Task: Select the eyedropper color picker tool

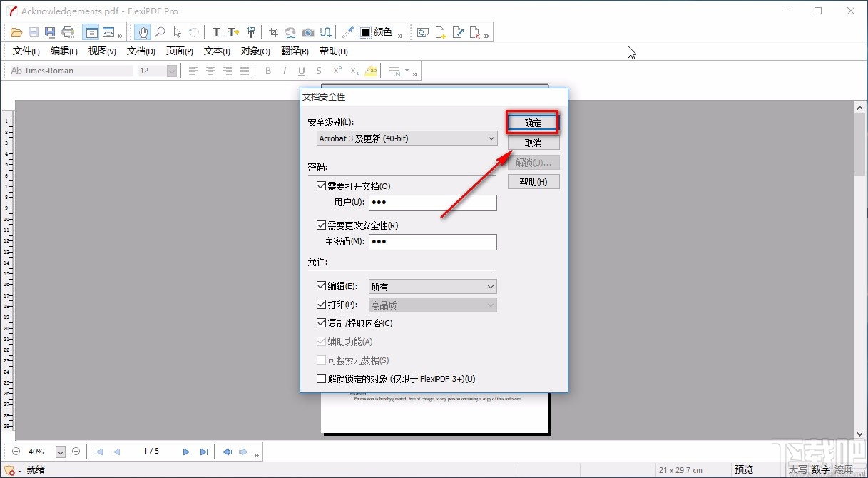Action: tap(347, 32)
